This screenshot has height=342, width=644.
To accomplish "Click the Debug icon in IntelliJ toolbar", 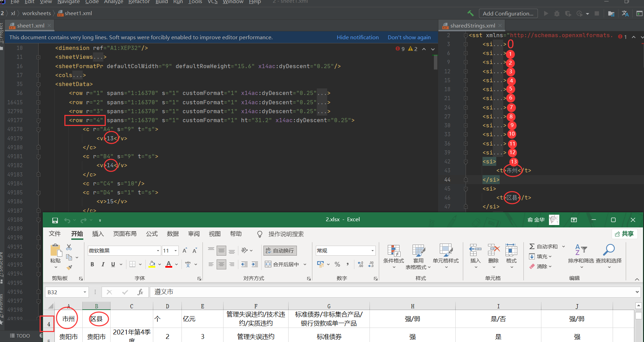I will 557,13.
